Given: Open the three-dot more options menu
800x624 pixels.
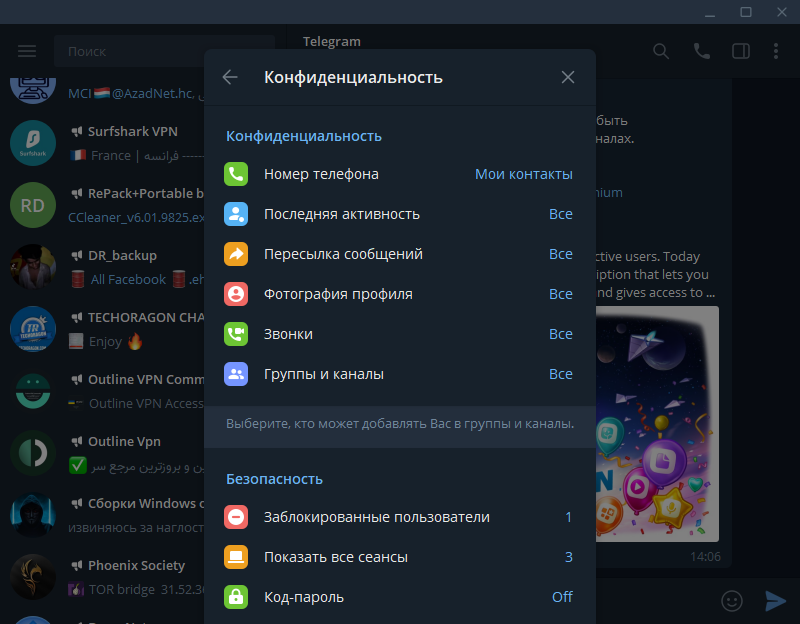Looking at the screenshot, I should click(776, 51).
